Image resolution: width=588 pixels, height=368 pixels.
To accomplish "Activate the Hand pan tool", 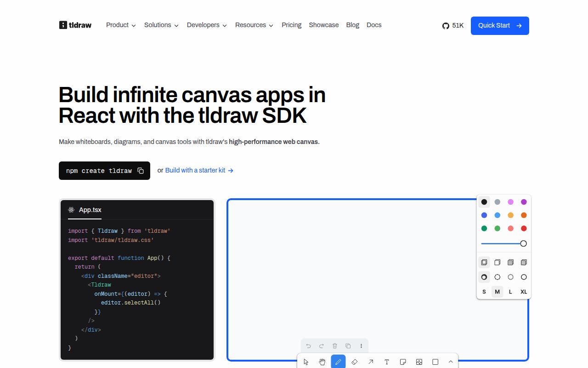I will (x=322, y=362).
